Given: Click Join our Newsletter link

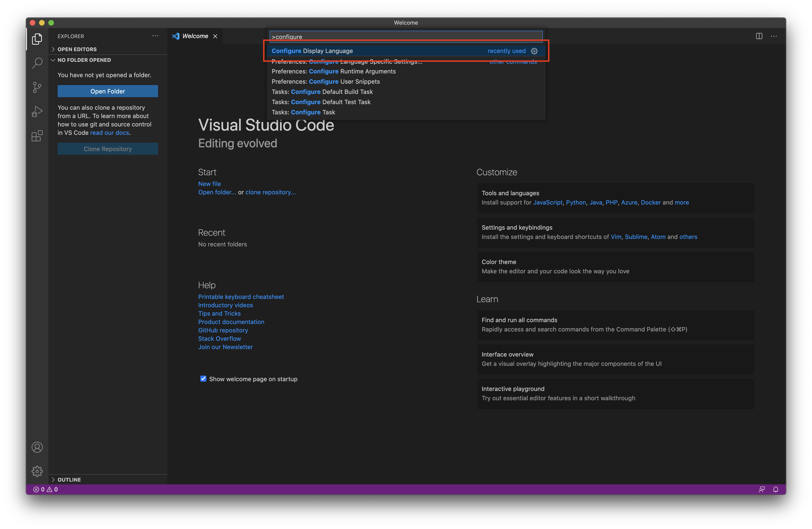Looking at the screenshot, I should [225, 347].
